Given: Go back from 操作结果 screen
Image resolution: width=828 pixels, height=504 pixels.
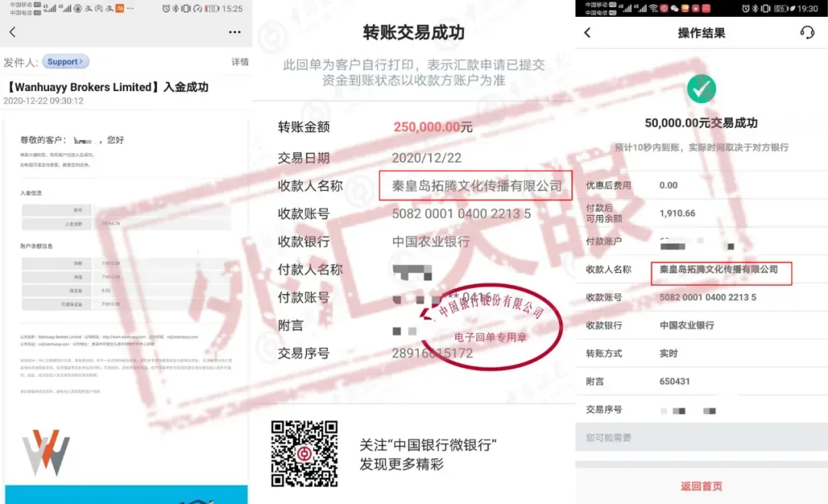Looking at the screenshot, I should point(587,33).
